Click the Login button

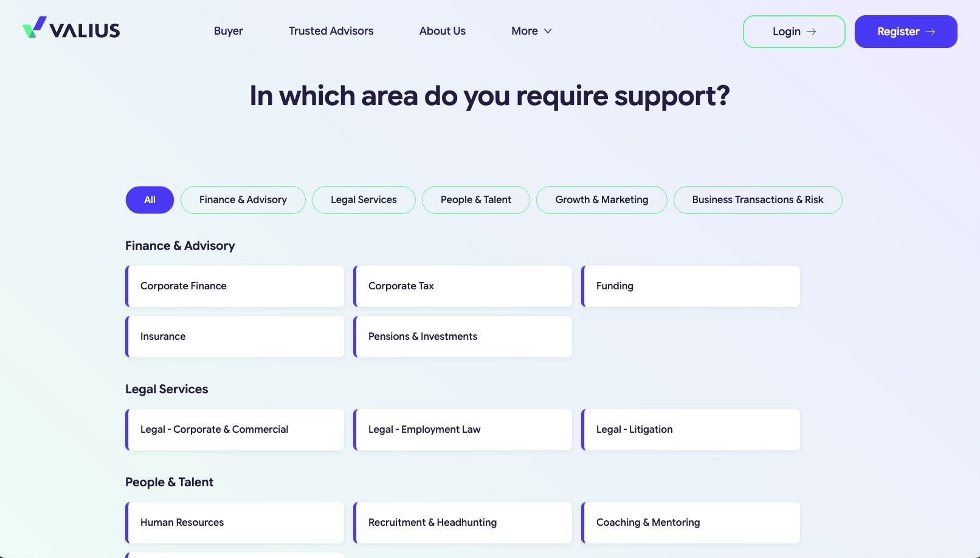tap(794, 32)
